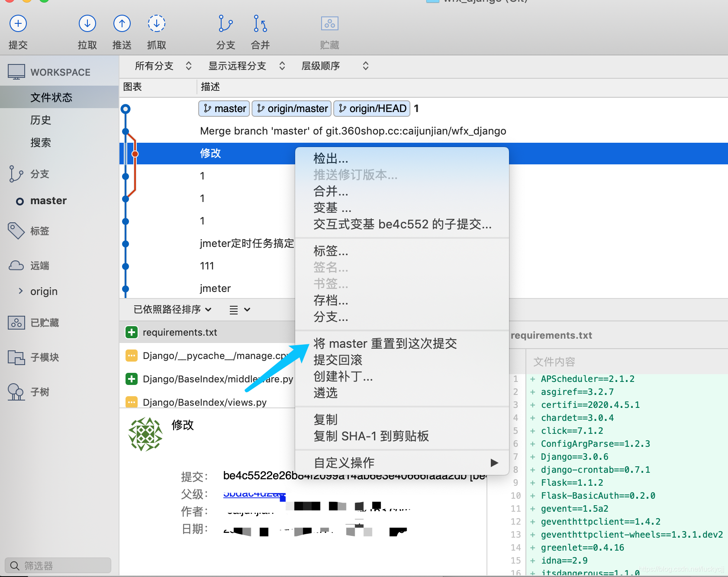Image resolution: width=728 pixels, height=577 pixels.
Task: Click the 子模块 submodules sidebar icon
Action: coord(16,357)
